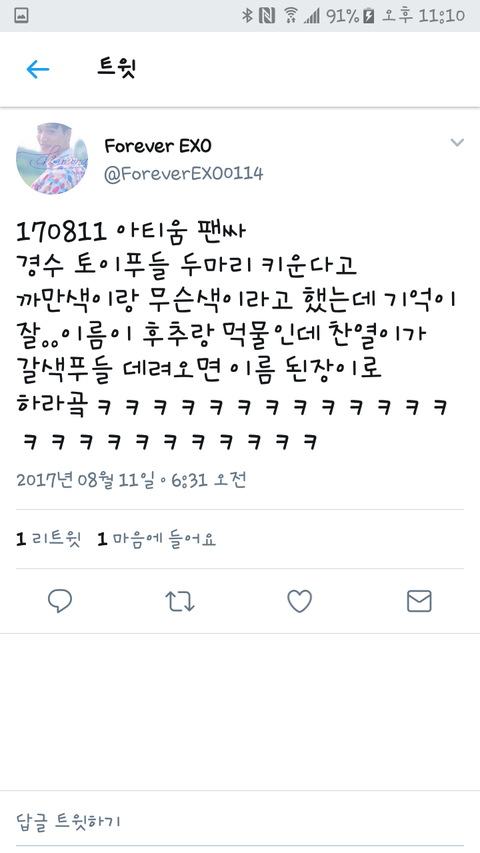The image size is (480, 853).
Task: Tap the Wi-Fi status icon
Action: coord(291,16)
